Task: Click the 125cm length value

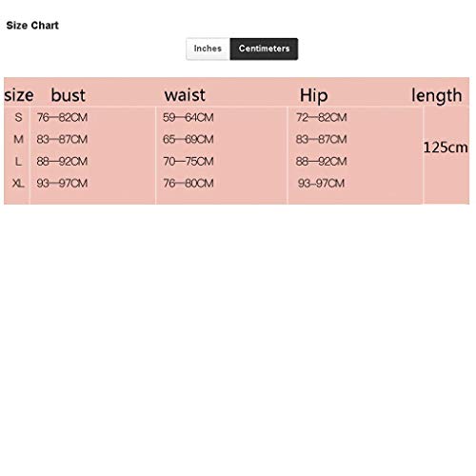Action: coord(446,148)
